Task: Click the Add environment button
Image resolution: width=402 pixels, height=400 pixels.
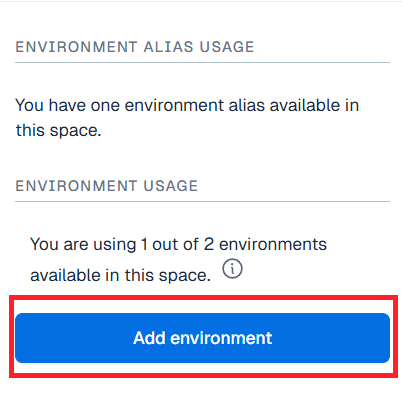Action: (202, 338)
